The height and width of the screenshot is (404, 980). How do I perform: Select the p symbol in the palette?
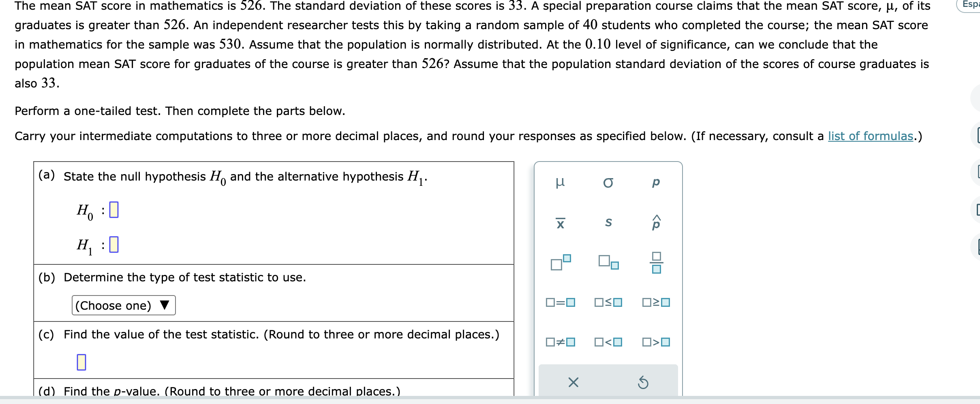pyautogui.click(x=655, y=183)
